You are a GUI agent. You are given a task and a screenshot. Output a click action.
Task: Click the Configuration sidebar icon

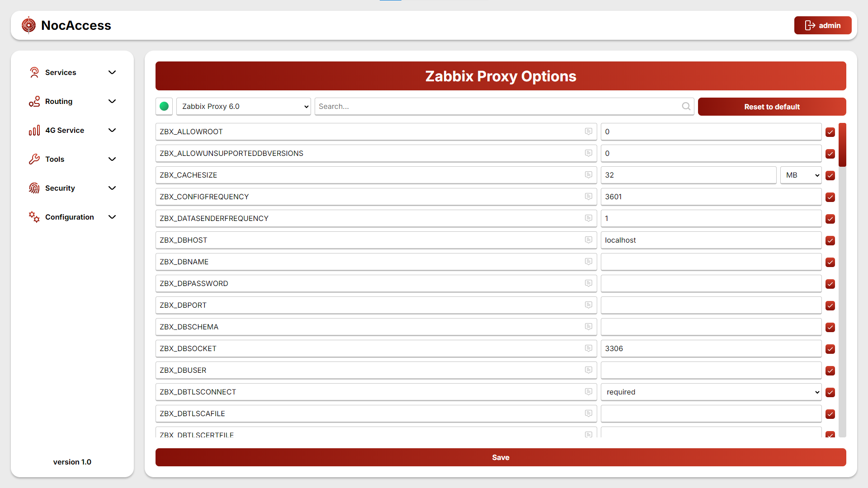click(33, 216)
